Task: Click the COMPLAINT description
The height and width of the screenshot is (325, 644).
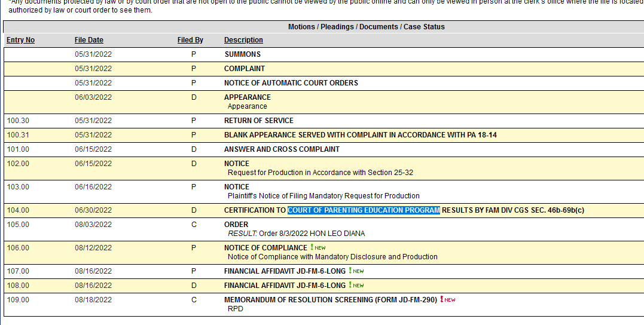Action: tap(245, 69)
